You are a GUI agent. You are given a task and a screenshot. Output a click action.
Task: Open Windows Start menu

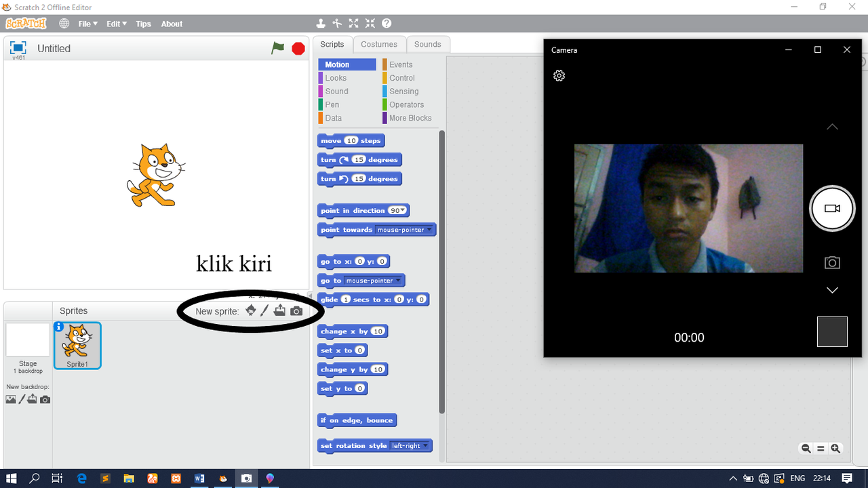pos(12,479)
